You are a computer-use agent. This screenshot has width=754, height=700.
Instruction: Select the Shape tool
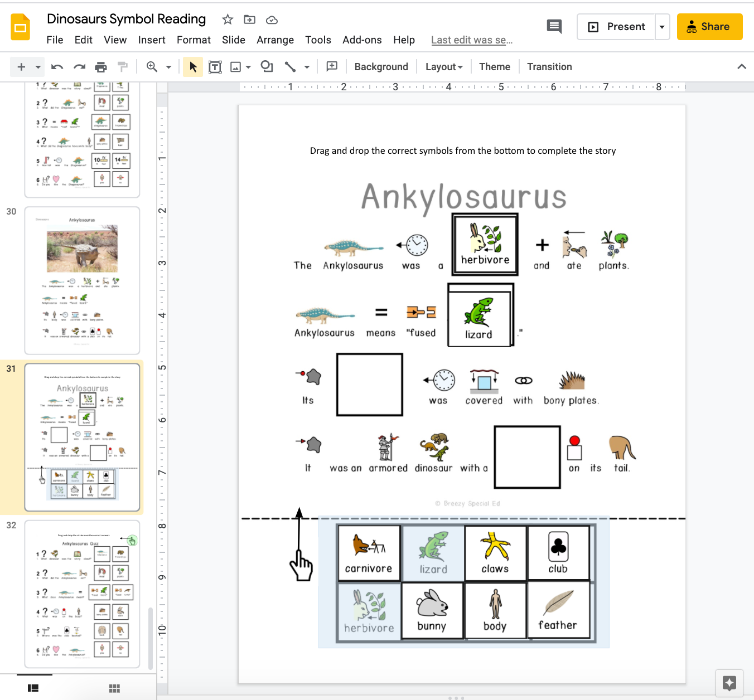pyautogui.click(x=267, y=67)
